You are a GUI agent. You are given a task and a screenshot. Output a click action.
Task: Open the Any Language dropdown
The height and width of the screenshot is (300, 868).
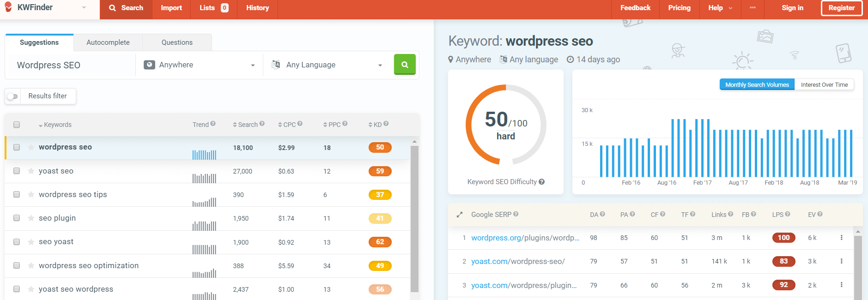(x=327, y=65)
